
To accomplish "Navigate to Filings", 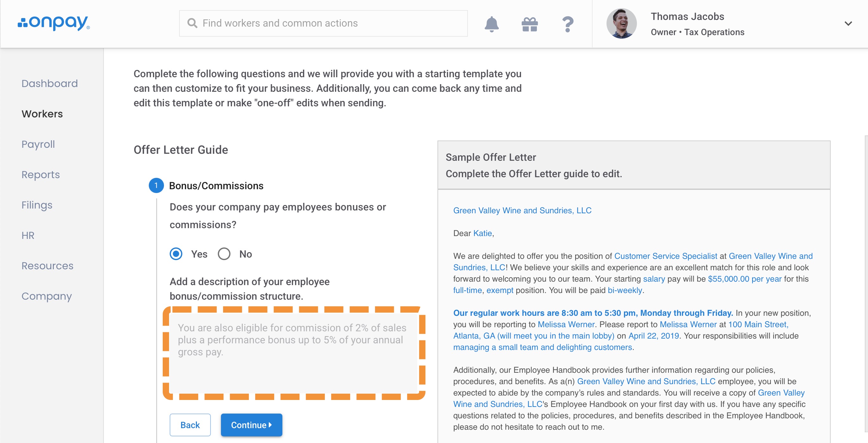I will coord(37,205).
